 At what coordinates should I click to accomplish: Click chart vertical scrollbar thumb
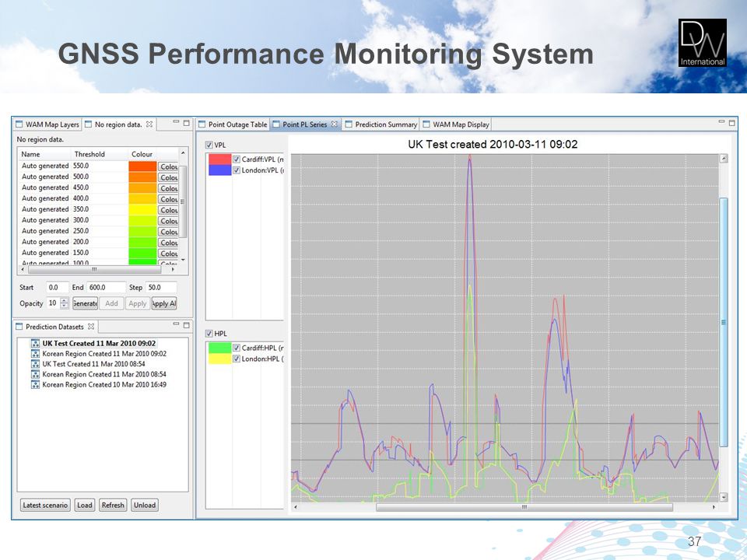point(724,322)
